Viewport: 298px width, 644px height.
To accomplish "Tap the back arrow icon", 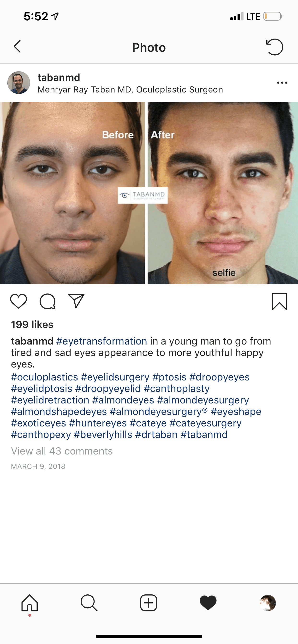I will coord(17,47).
